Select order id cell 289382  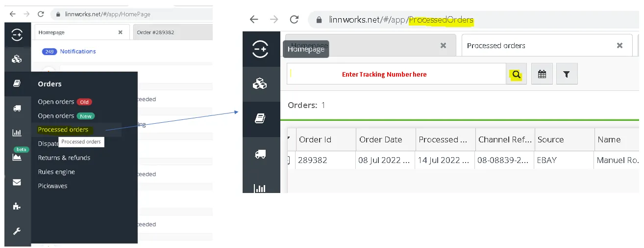(x=326, y=160)
